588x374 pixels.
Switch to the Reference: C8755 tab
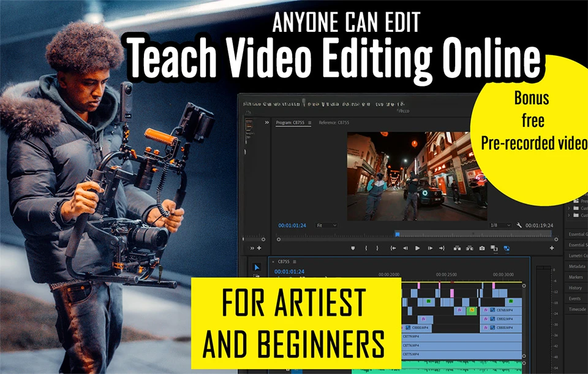[334, 123]
